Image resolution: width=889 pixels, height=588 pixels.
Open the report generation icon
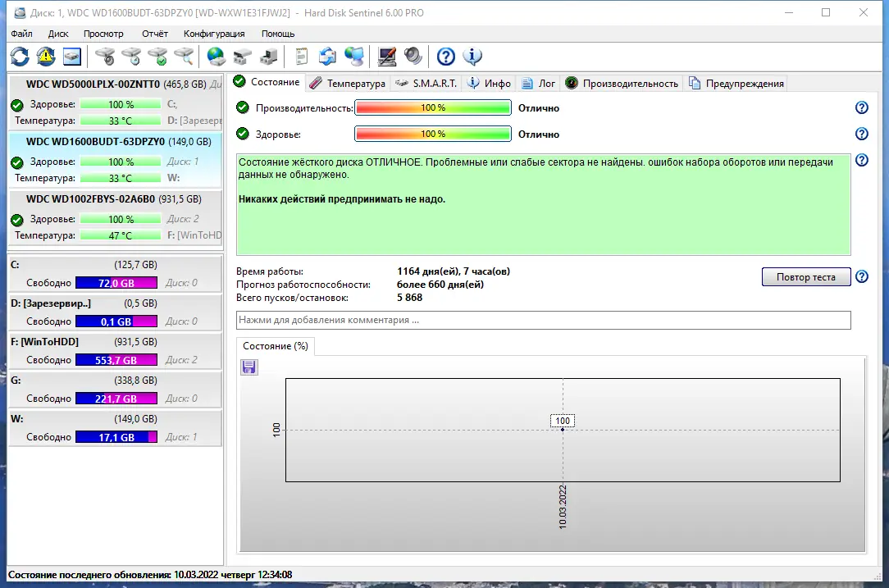click(x=300, y=56)
